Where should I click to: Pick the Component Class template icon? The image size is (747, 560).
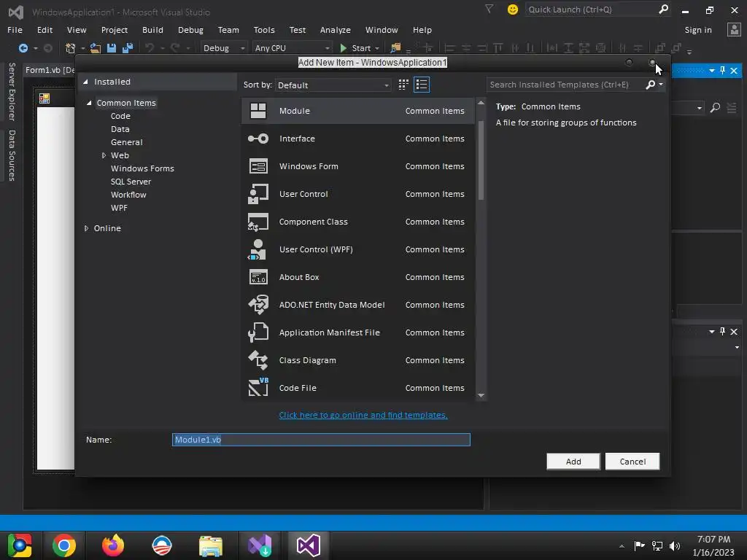[x=258, y=222]
